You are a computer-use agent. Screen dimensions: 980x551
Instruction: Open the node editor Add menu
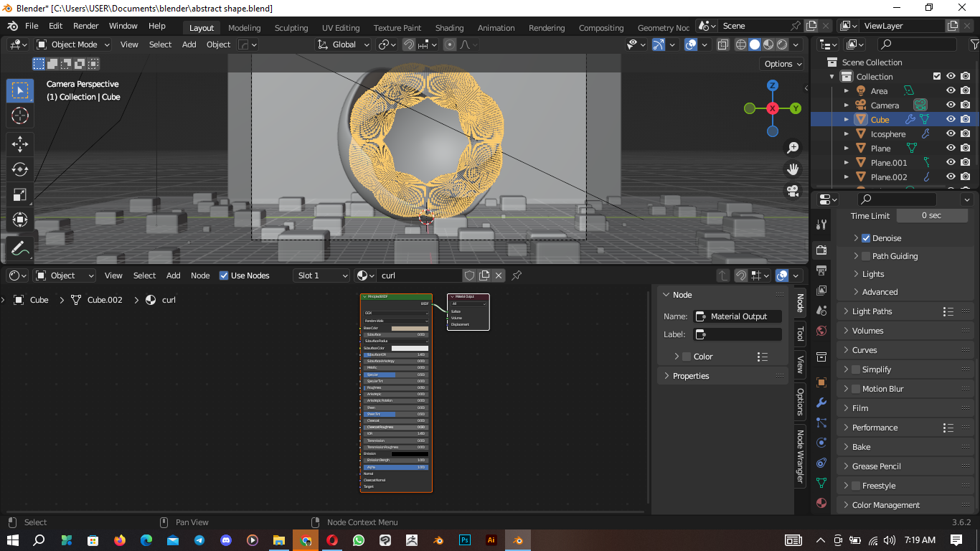[x=174, y=275]
